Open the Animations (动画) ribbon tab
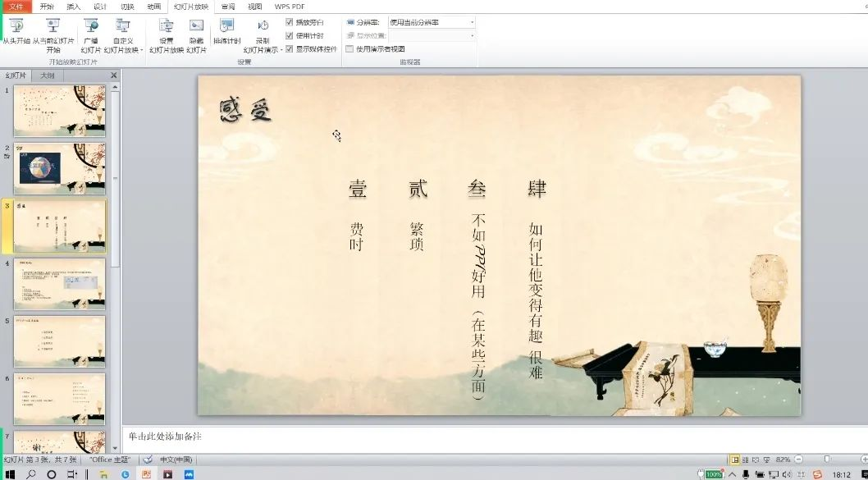 153,7
